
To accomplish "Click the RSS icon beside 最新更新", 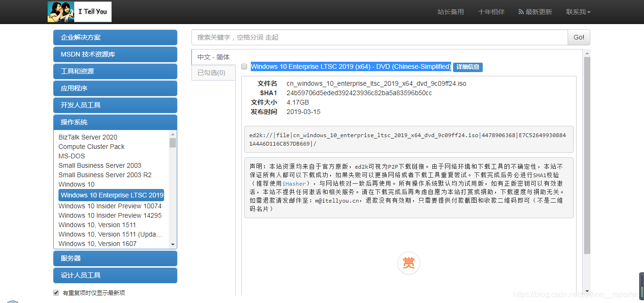I will [521, 12].
